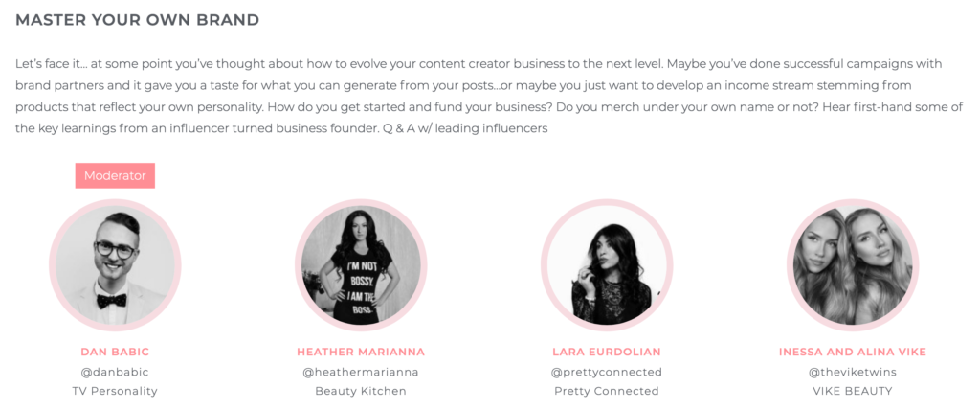Click the HEATHER MARIANNA name
This screenshot has width=980, height=410.
363,352
